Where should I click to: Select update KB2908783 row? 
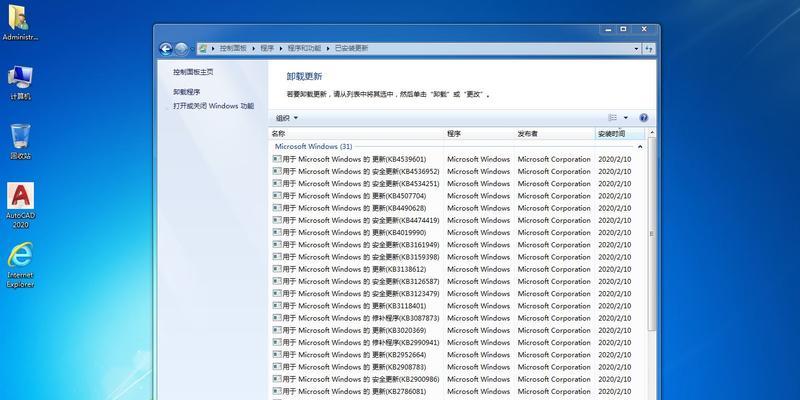click(x=453, y=367)
